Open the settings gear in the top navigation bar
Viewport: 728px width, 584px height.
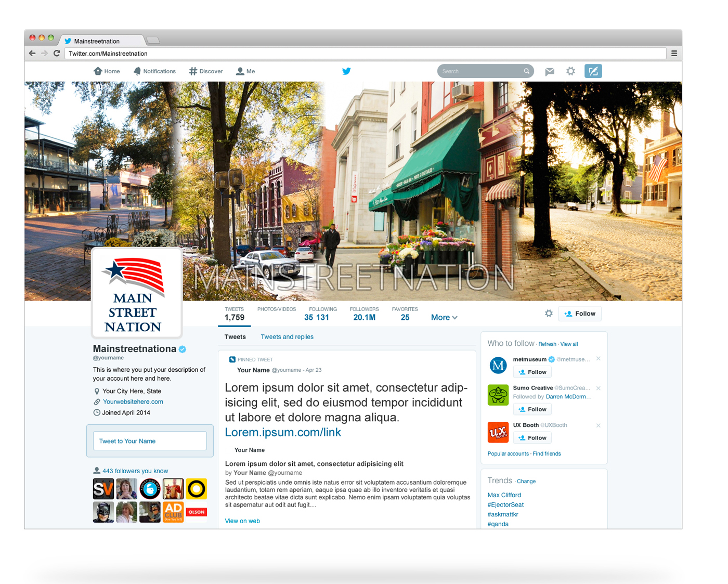(570, 71)
